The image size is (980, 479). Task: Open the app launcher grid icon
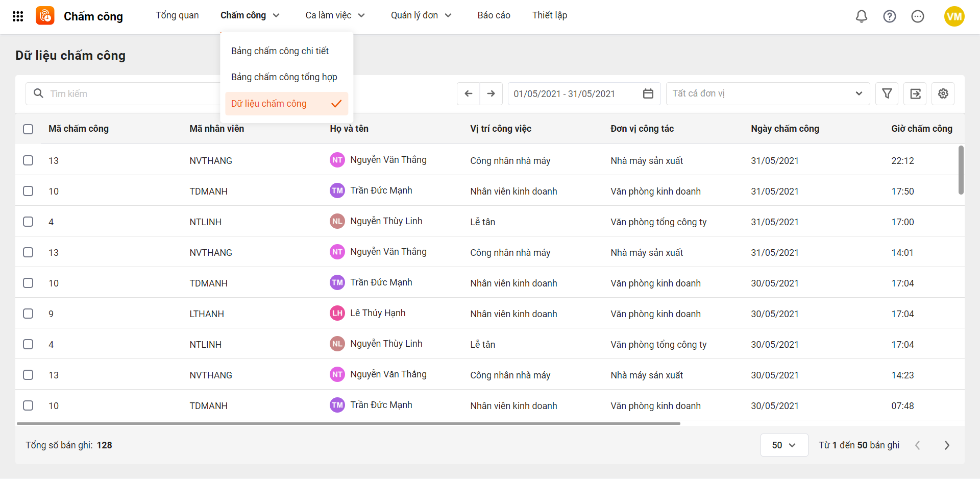(18, 16)
